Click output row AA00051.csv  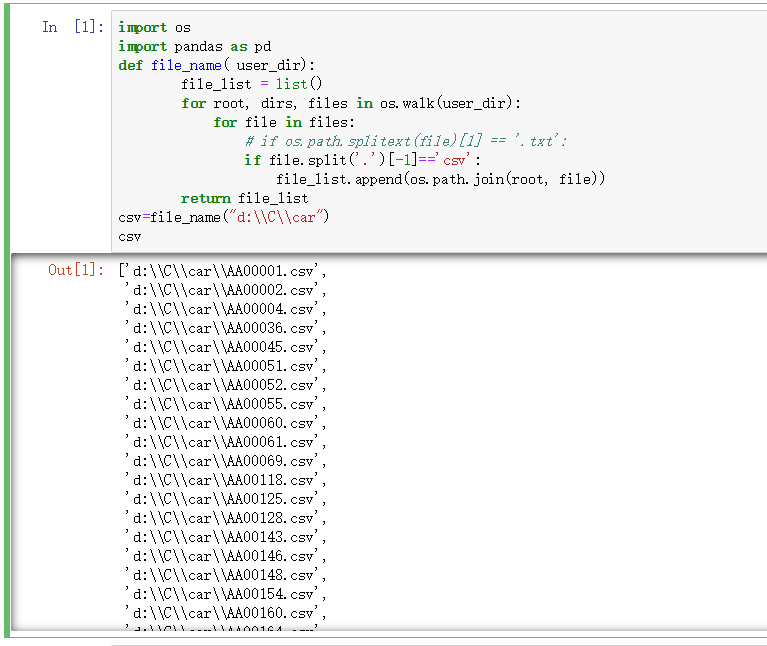(226, 366)
